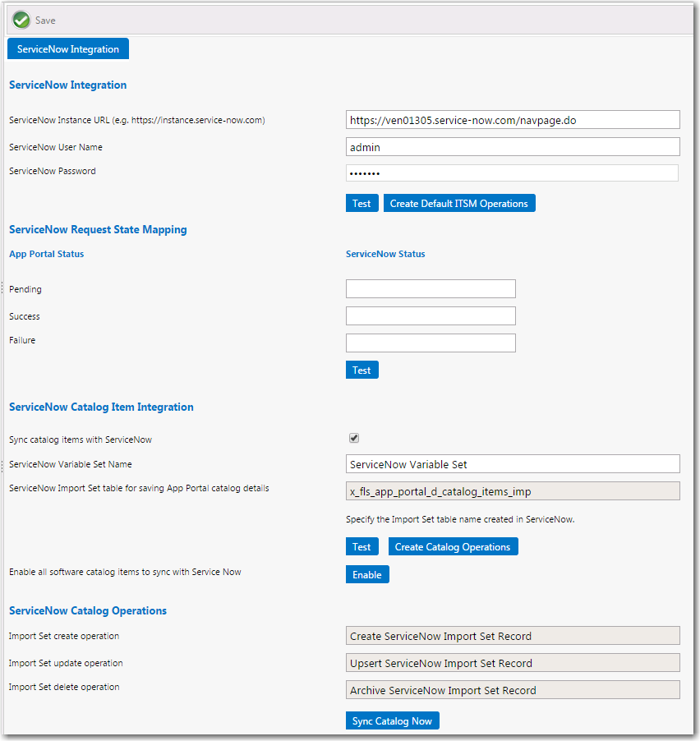Click 'Specify the Import Set table name' hint text
Screen dimensions: 700x741
460,519
